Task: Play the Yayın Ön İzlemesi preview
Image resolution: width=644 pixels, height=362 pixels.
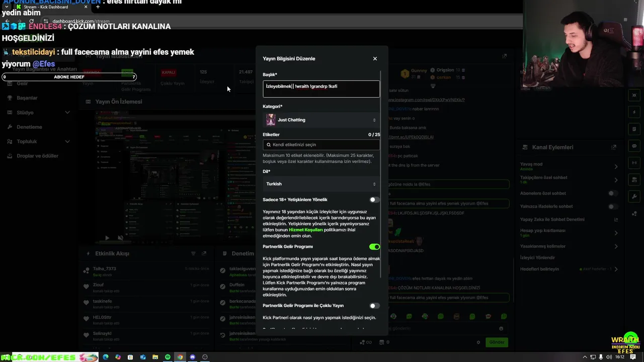Action: coord(107,238)
